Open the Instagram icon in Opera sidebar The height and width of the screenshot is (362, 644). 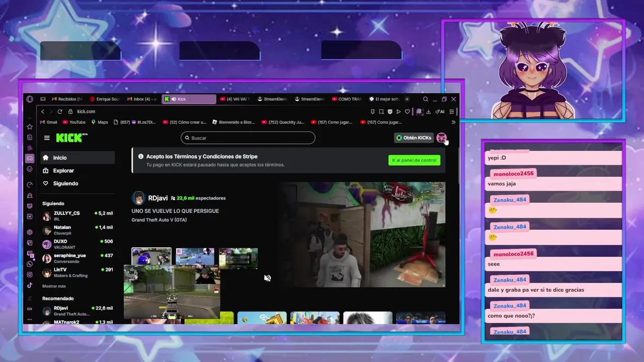pyautogui.click(x=30, y=275)
